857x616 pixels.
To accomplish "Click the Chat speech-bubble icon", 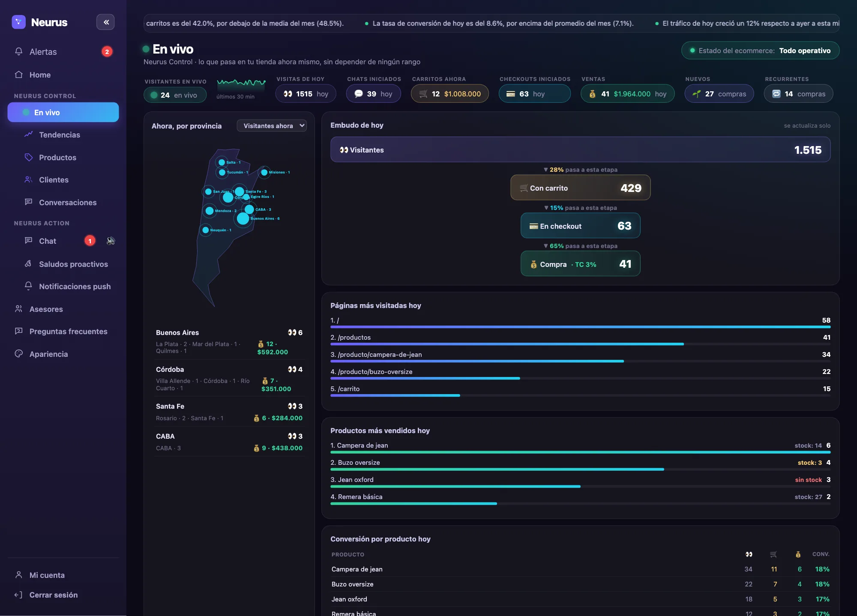I will [x=29, y=241].
